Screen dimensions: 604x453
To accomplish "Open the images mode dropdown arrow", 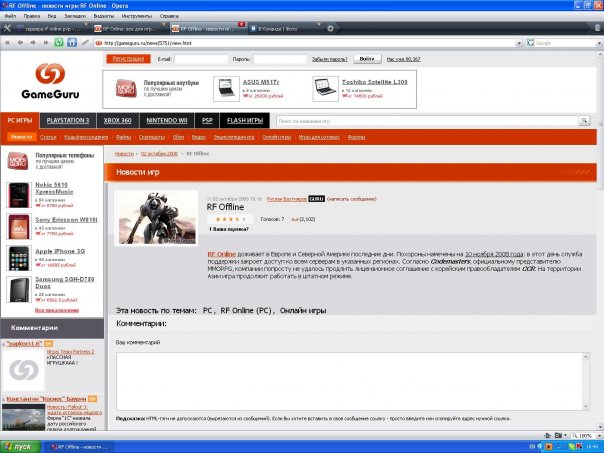I will click(565, 436).
